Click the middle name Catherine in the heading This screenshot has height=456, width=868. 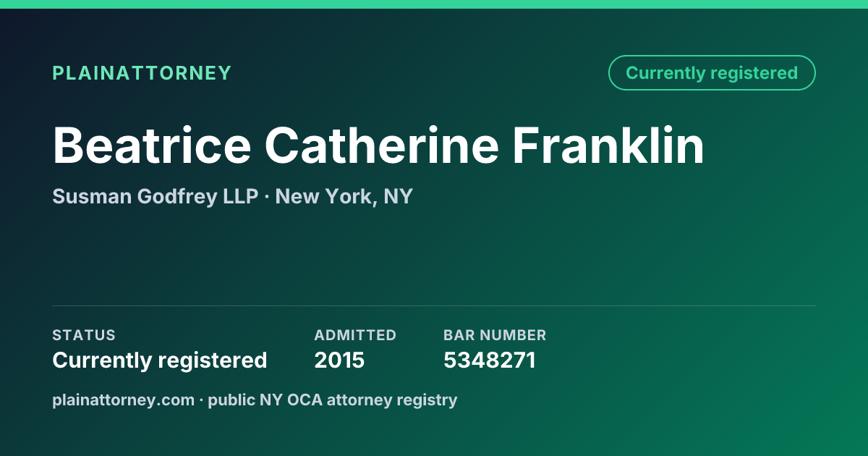point(382,145)
